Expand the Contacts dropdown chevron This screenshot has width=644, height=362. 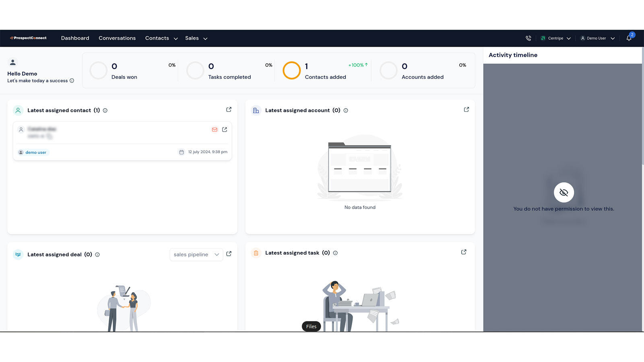(175, 39)
